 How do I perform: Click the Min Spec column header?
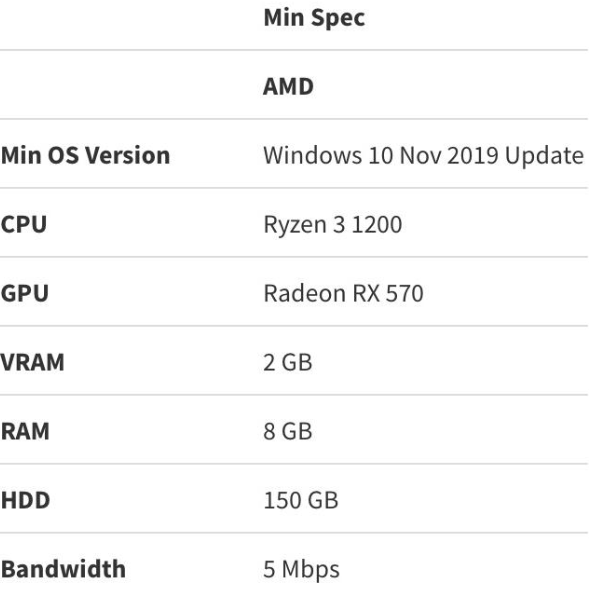(x=314, y=18)
